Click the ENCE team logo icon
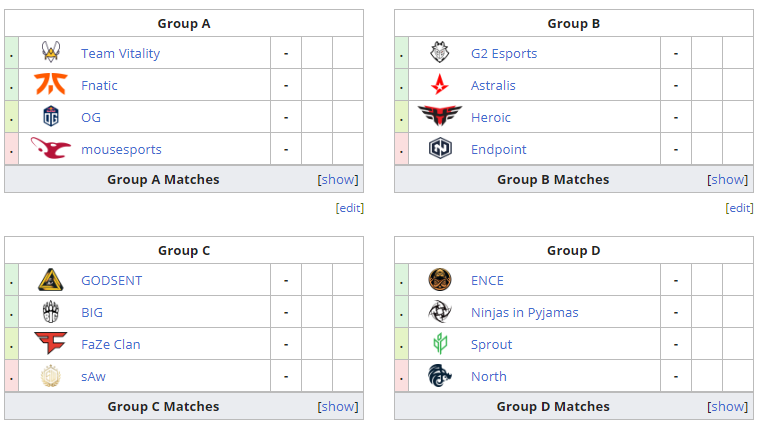Screen dimensions: 760x437 pos(440,280)
